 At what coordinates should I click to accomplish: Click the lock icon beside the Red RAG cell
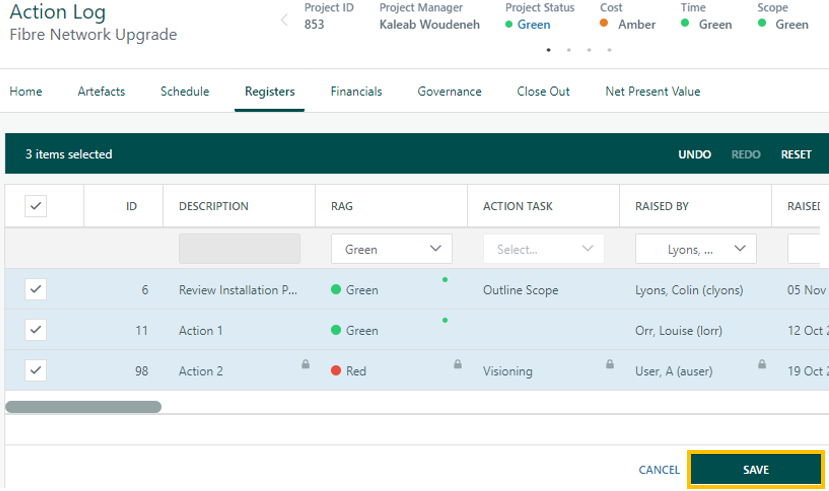point(458,364)
